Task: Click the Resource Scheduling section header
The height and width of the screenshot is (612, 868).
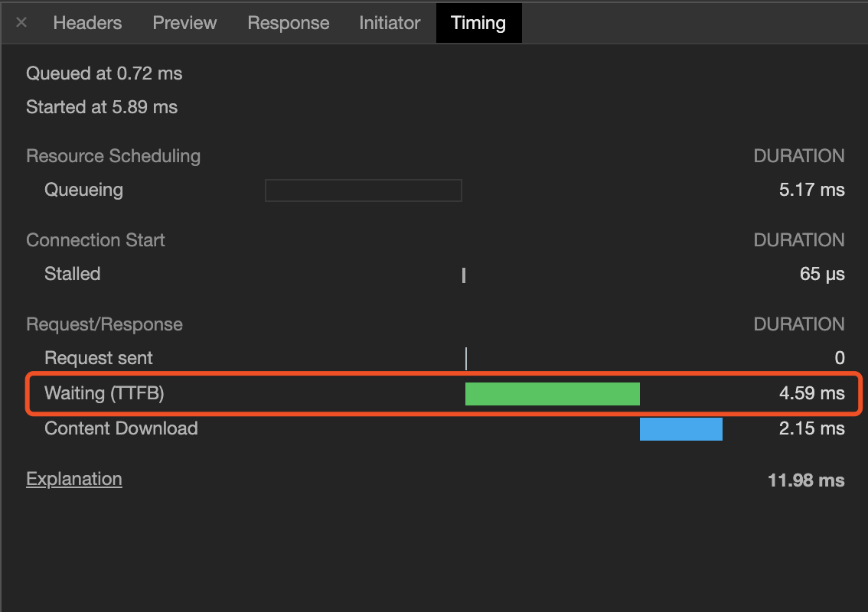Action: [x=113, y=156]
